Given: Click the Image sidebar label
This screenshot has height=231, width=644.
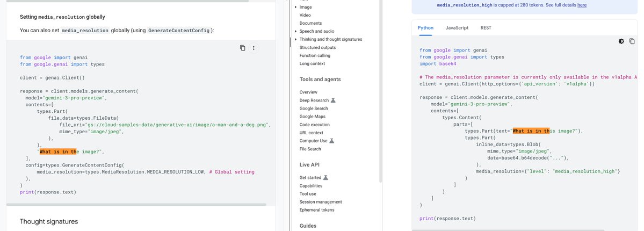Looking at the screenshot, I should 306,7.
